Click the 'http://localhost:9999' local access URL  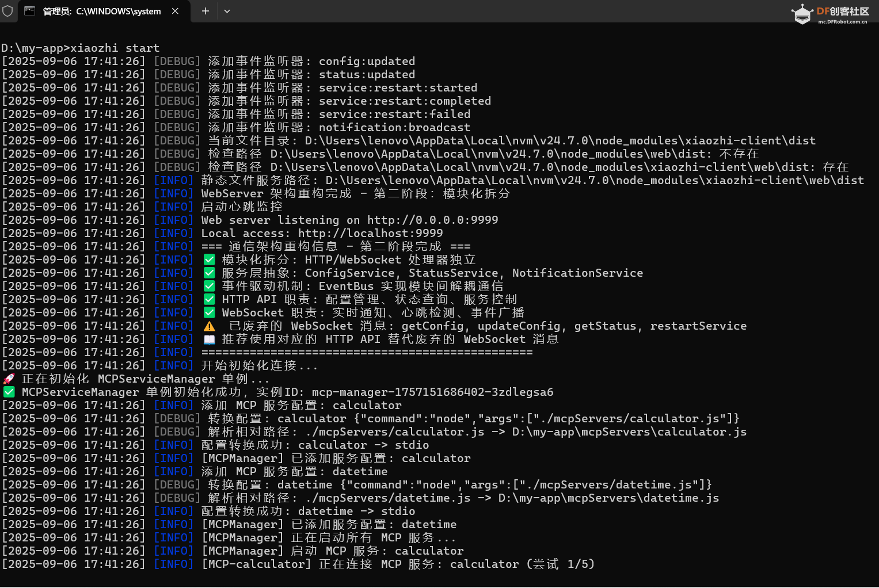tap(370, 233)
